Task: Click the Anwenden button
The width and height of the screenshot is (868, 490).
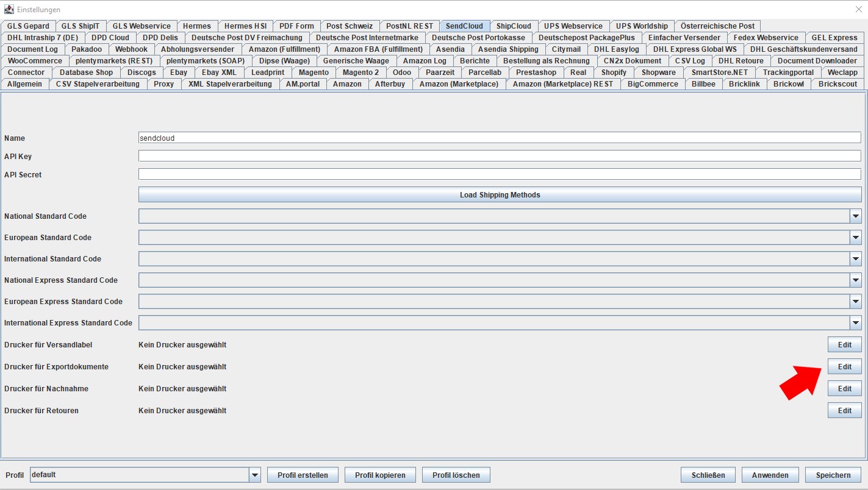Action: pyautogui.click(x=770, y=475)
